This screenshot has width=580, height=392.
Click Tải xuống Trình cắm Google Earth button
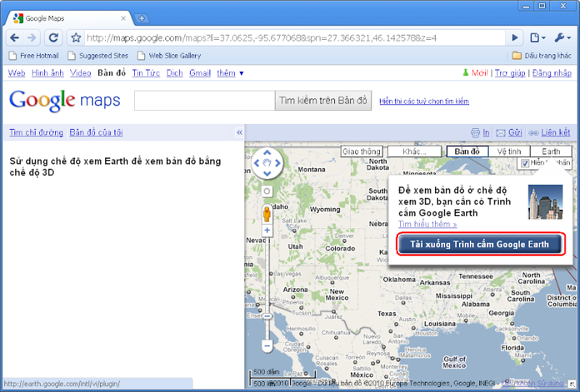point(480,244)
